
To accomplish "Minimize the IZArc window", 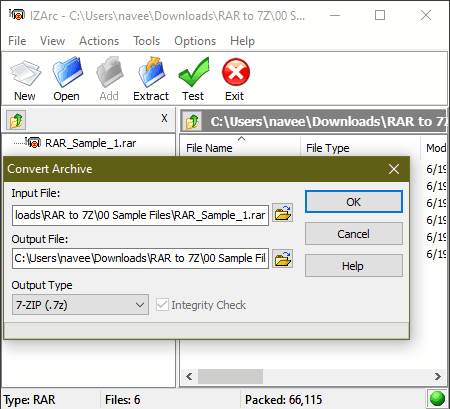I will (335, 15).
